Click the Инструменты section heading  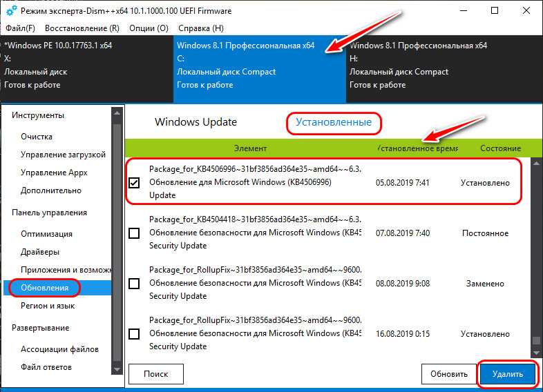[38, 115]
